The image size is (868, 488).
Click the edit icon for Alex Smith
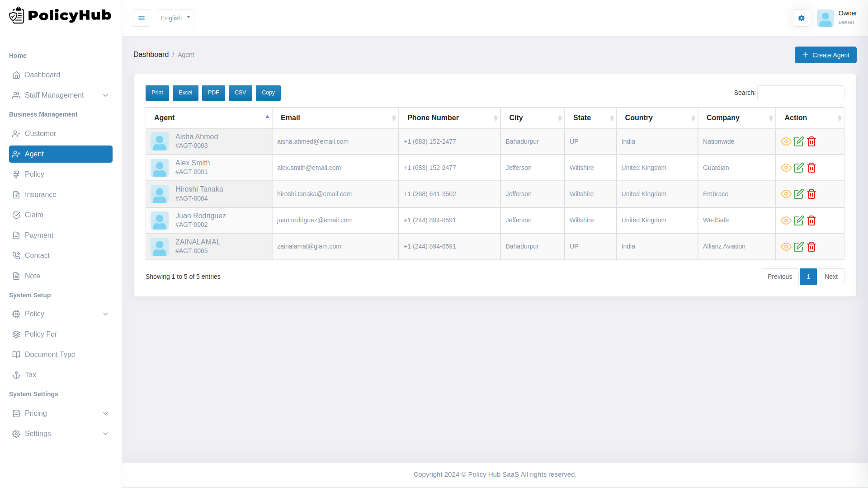click(x=798, y=168)
